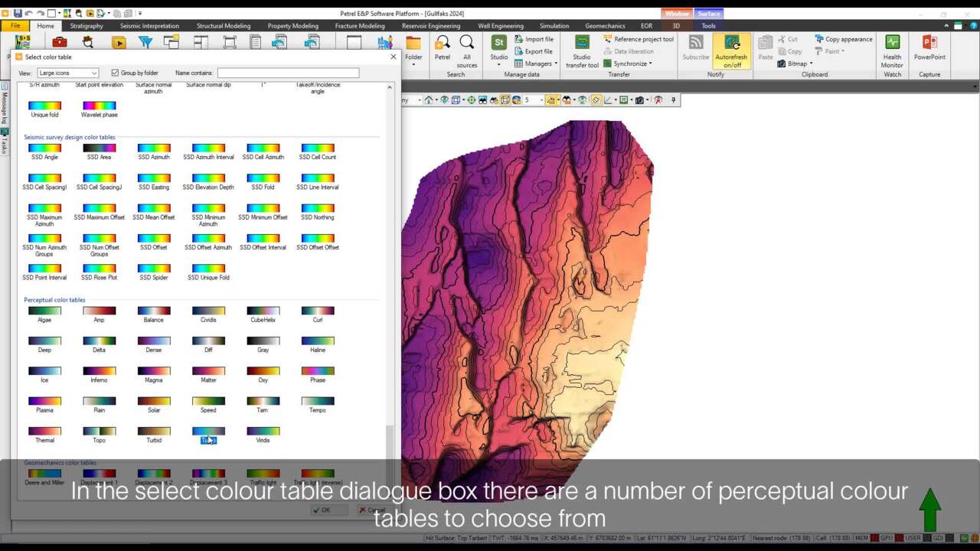Viewport: 980px width, 551px height.
Task: Click the Save icon in quick access toolbar
Action: tap(17, 13)
